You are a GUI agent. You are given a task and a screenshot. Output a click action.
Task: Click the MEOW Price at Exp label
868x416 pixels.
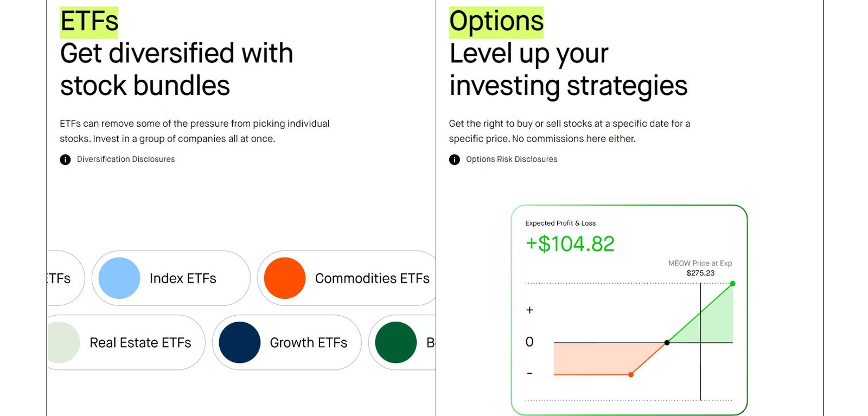pos(700,263)
